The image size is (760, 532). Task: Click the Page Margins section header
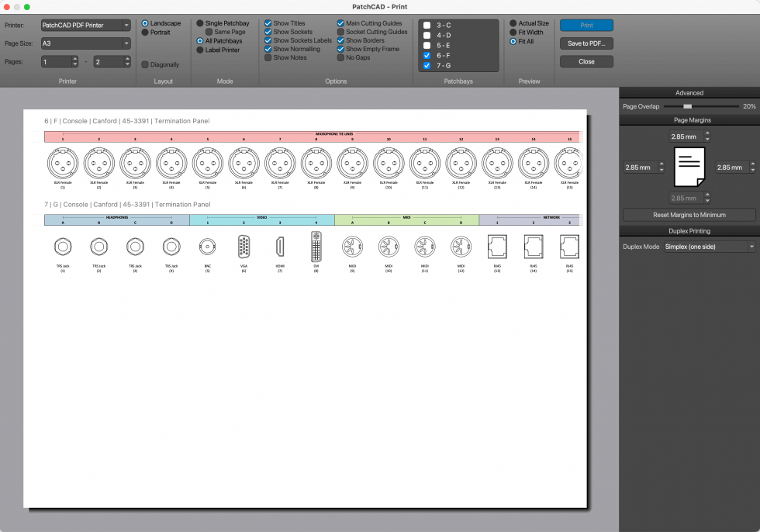point(689,120)
